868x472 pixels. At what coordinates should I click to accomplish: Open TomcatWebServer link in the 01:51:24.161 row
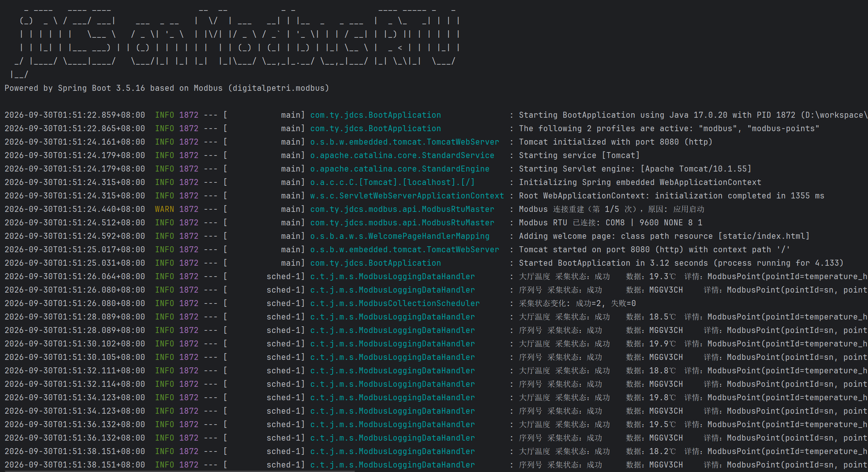[x=405, y=142]
